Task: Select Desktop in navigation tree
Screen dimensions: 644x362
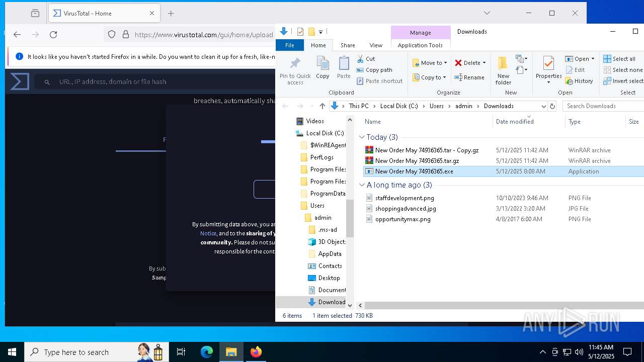Action: click(329, 278)
